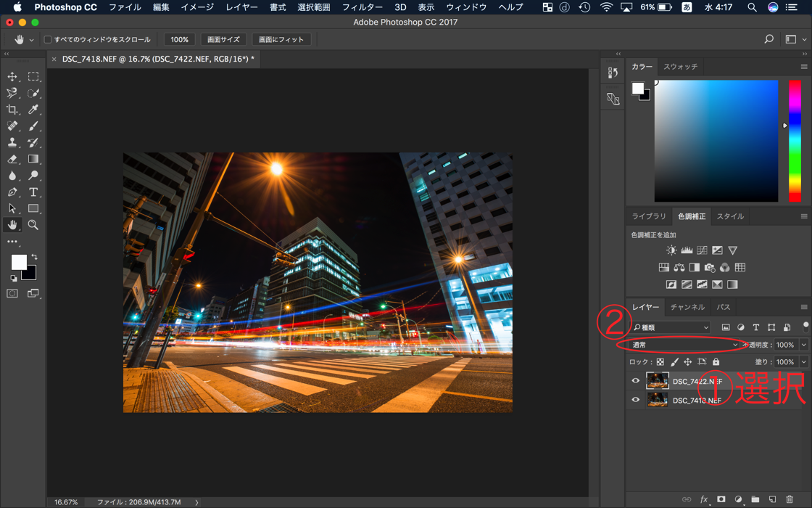Switch to the チャンネル tab

[x=687, y=307]
